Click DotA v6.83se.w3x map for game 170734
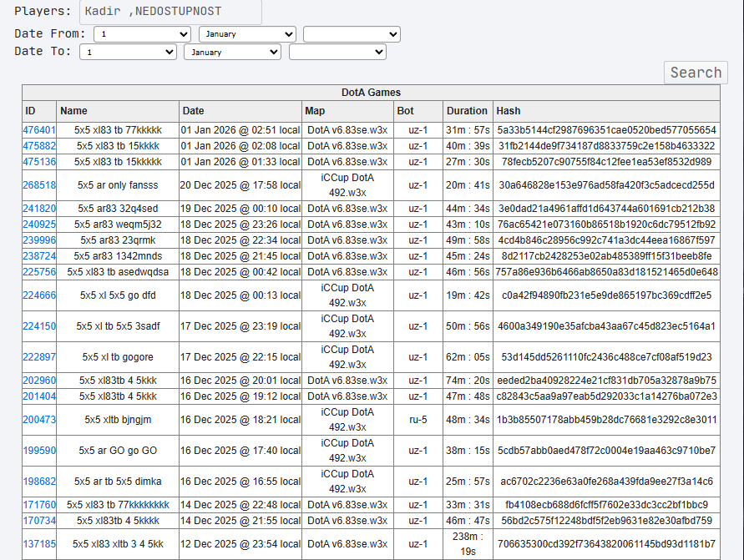The width and height of the screenshot is (744, 560). click(x=348, y=521)
